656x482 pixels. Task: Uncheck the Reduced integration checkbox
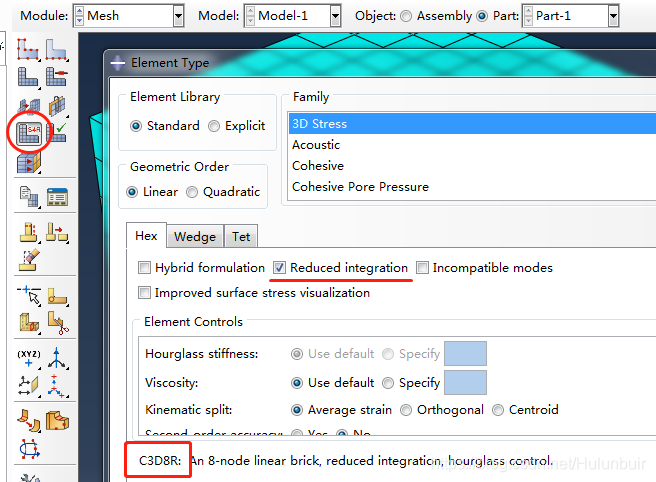click(280, 268)
